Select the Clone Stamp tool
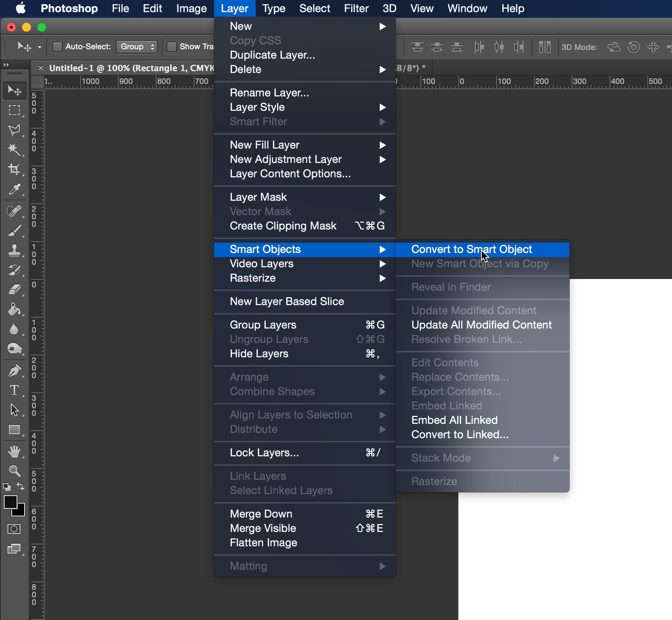Image resolution: width=672 pixels, height=620 pixels. (x=14, y=250)
